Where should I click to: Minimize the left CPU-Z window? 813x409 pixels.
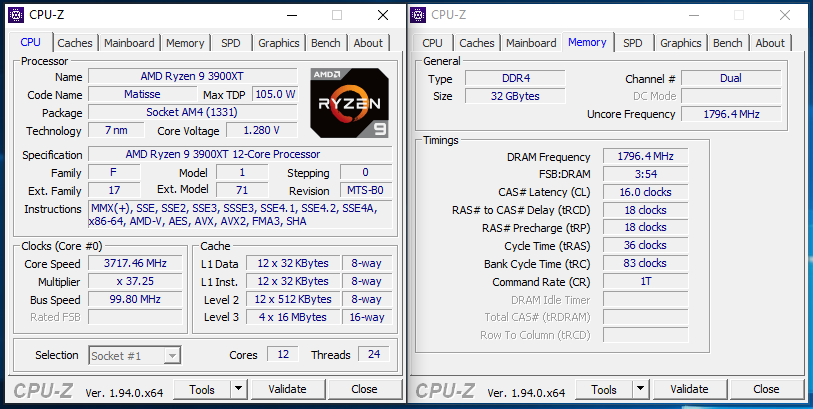point(292,15)
